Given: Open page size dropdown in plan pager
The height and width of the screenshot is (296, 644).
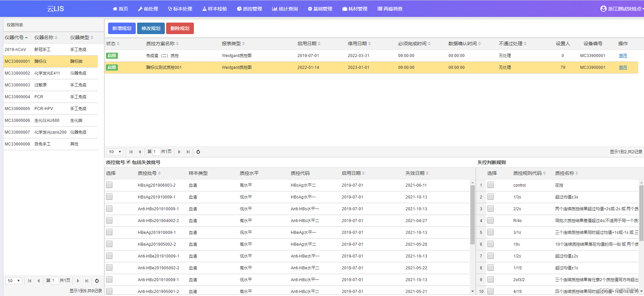Looking at the screenshot, I should click(x=115, y=152).
